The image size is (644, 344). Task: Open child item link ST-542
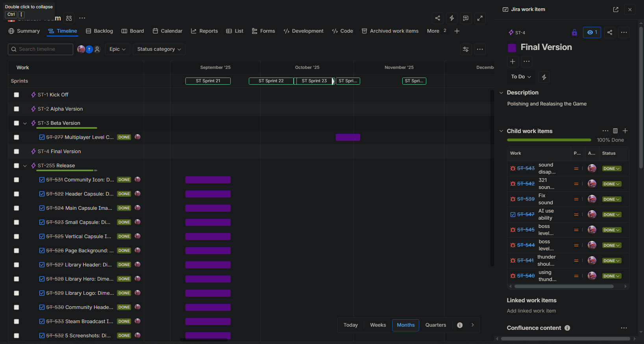[526, 184]
